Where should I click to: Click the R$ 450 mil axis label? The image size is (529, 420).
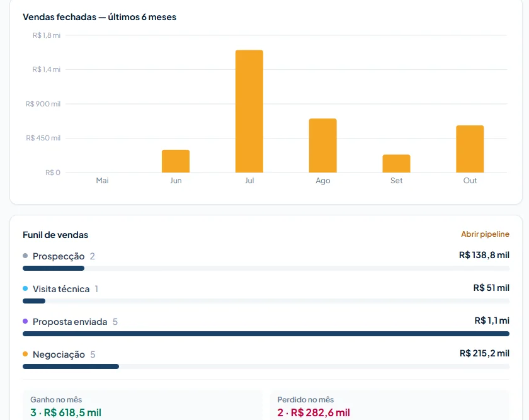[43, 138]
